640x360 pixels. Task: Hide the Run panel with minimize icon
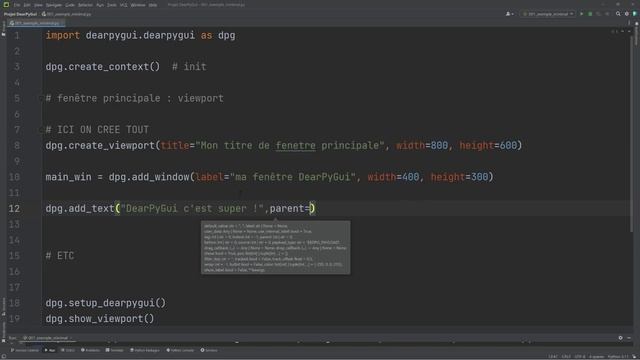(x=629, y=338)
